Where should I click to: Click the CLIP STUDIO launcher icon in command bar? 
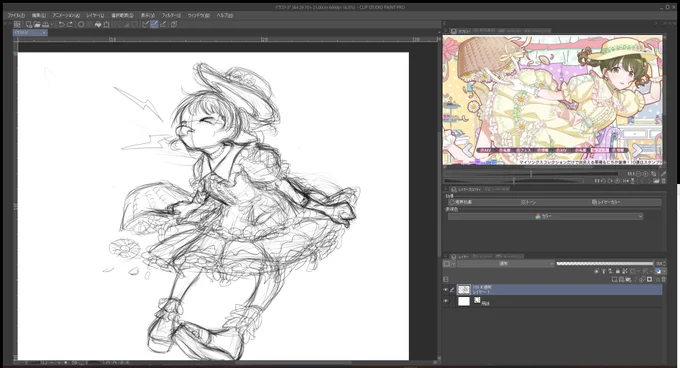[17, 24]
